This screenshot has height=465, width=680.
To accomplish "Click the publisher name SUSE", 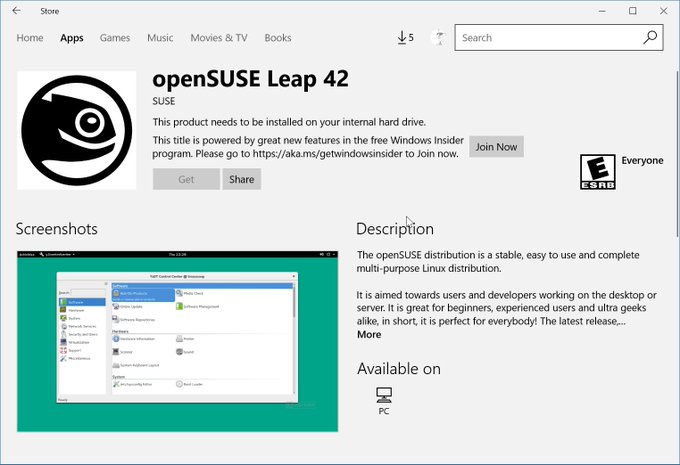I will pos(163,101).
